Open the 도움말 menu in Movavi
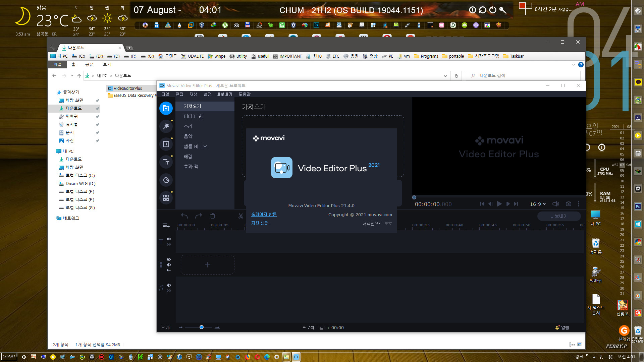The image size is (644, 362). point(245,94)
